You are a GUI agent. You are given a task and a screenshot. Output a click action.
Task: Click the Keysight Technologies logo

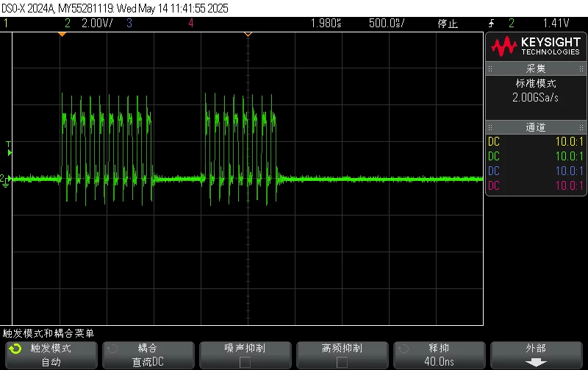pos(536,46)
